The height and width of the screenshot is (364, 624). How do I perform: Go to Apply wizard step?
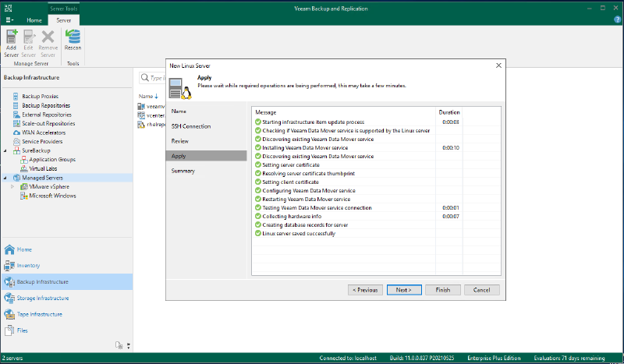pos(206,156)
